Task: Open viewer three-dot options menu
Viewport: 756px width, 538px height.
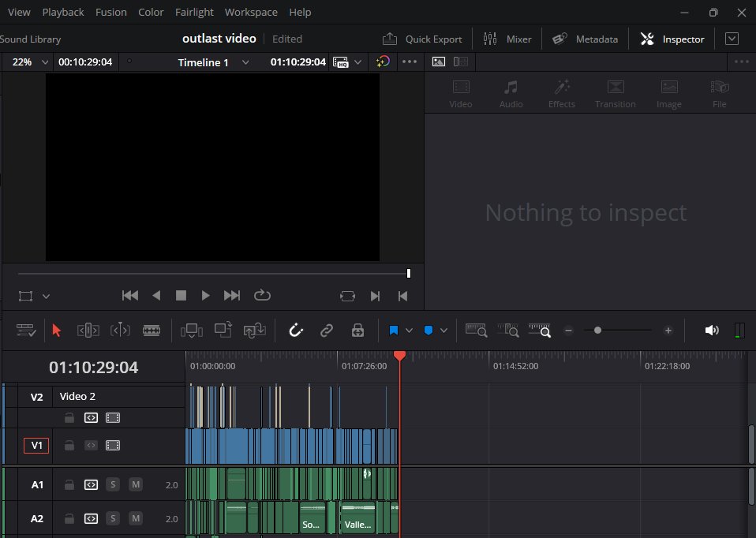Action: (410, 62)
